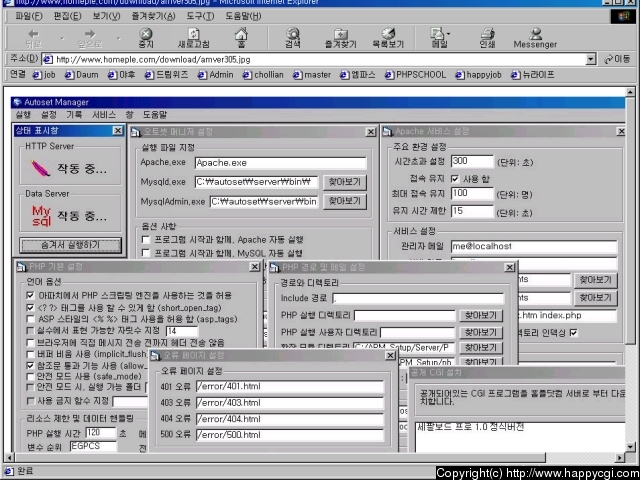Toggle Apache auto-start with program checkbox
Image resolution: width=640 pixels, height=480 pixels.
145,239
